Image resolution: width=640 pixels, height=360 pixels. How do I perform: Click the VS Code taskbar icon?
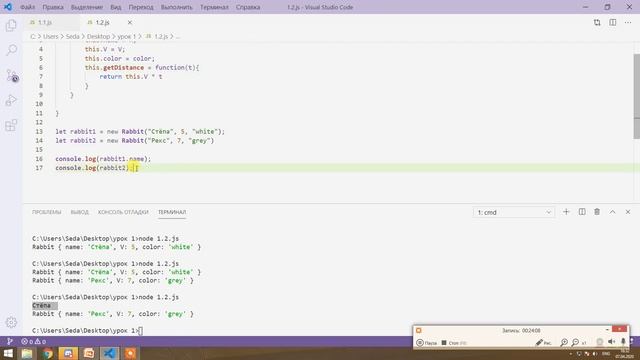tap(109, 353)
